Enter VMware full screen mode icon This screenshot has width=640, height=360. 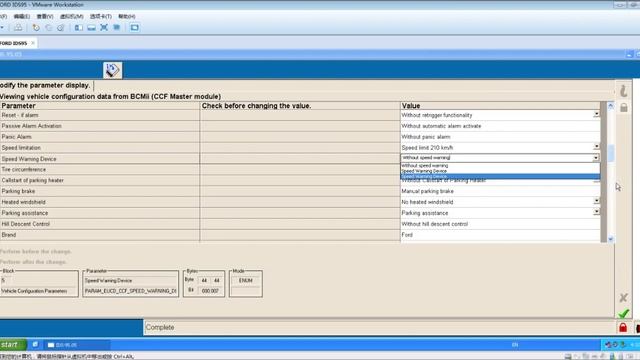(x=104, y=28)
